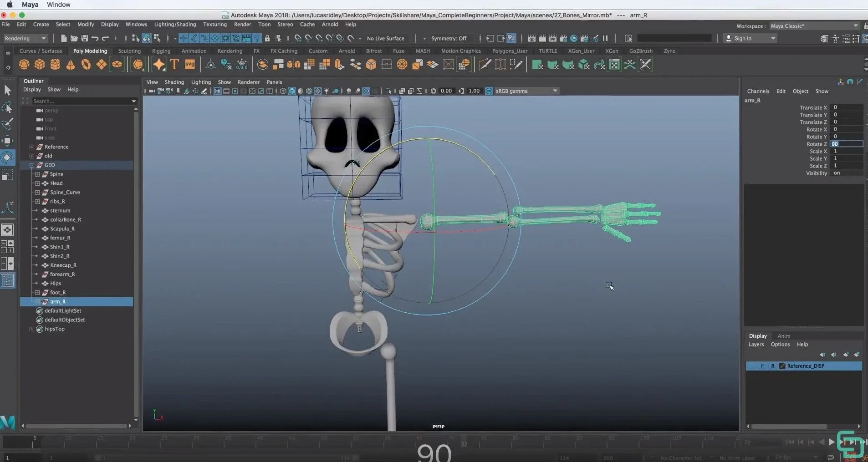Create a polygon sphere from the shelf
The width and height of the screenshot is (868, 462).
pyautogui.click(x=24, y=65)
